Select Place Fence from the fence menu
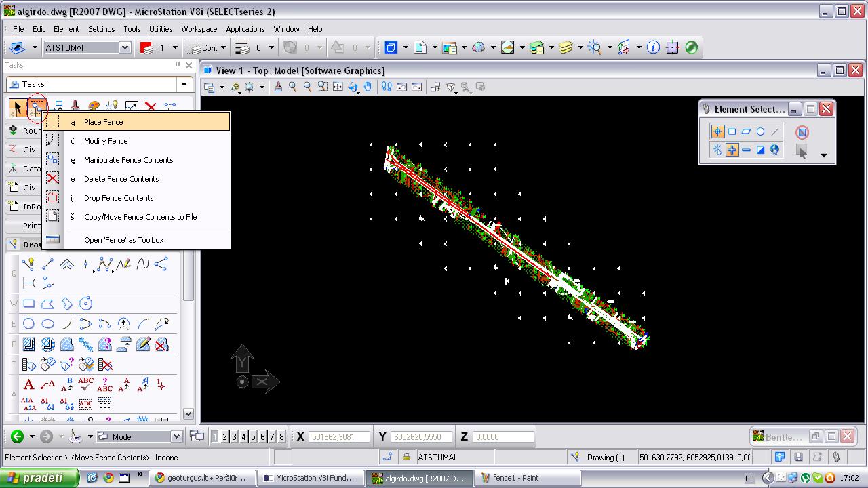The width and height of the screenshot is (868, 488). click(x=136, y=122)
